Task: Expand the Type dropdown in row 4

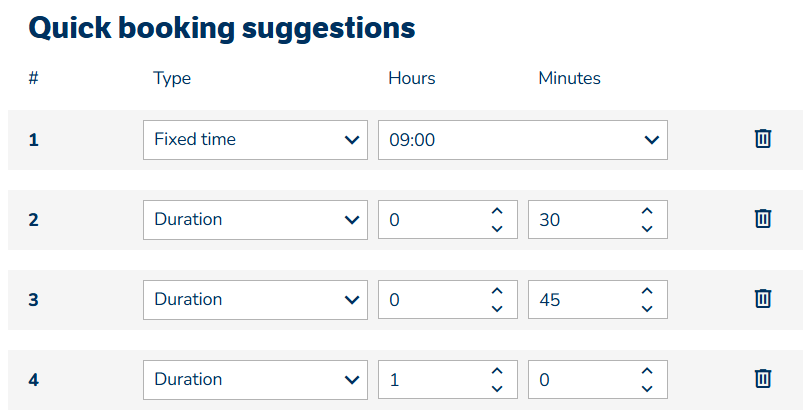Action: 256,380
